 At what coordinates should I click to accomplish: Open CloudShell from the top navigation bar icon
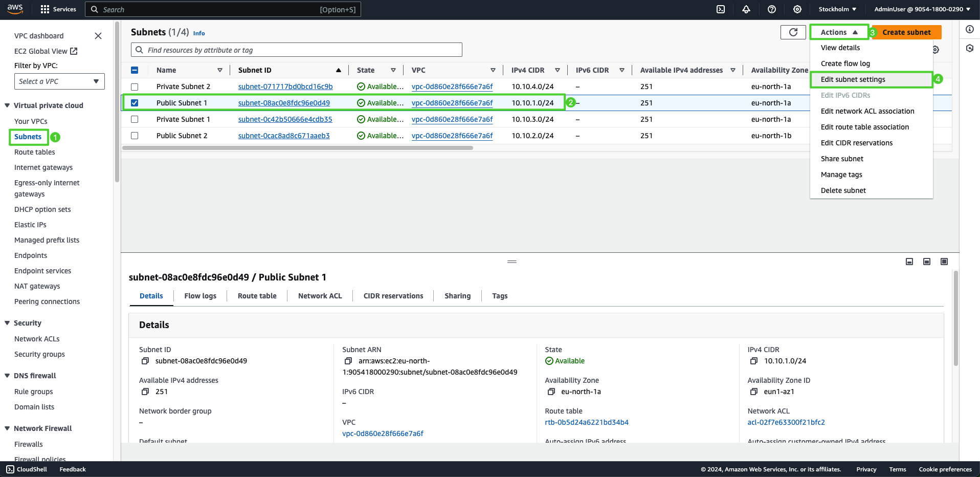721,9
